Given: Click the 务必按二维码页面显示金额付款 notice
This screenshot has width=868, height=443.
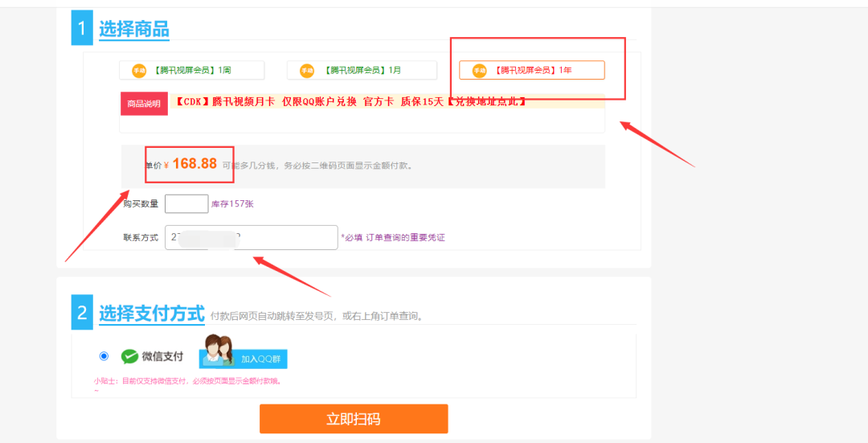Looking at the screenshot, I should (x=348, y=166).
